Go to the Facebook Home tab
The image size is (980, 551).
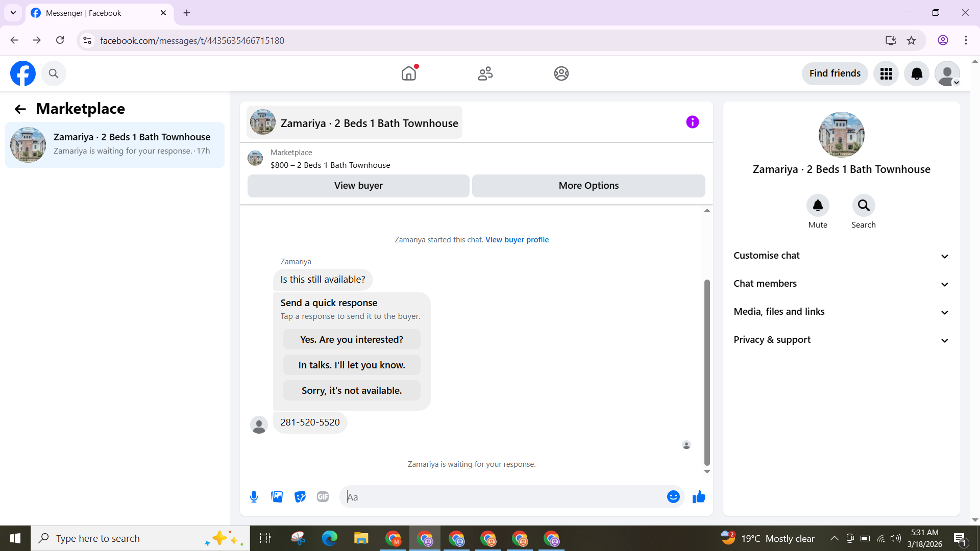pyautogui.click(x=409, y=73)
